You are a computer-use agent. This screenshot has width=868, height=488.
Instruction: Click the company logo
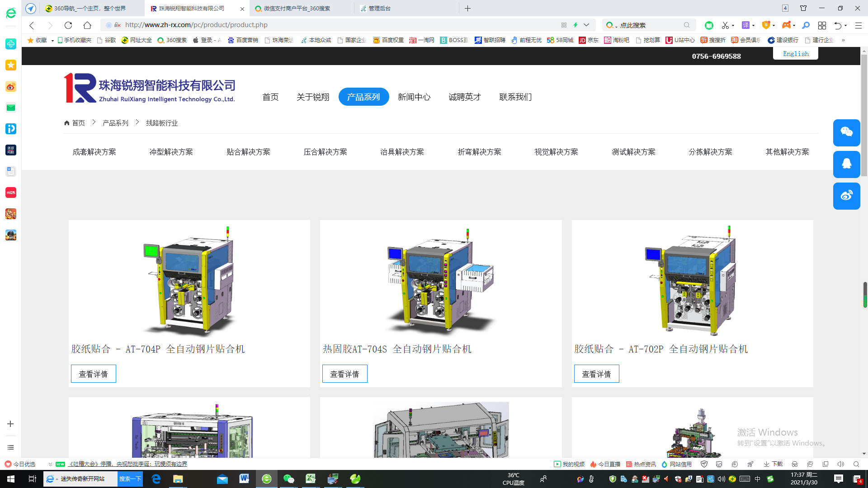tap(149, 88)
